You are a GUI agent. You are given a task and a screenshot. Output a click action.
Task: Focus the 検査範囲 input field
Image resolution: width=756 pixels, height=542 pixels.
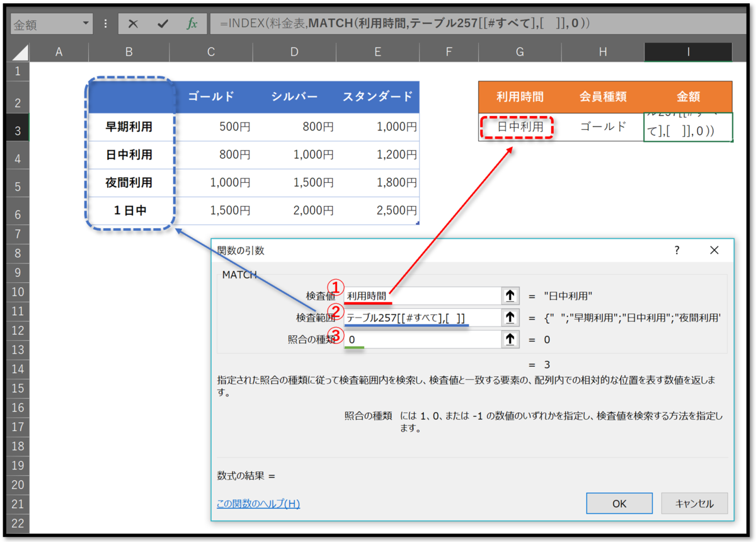click(x=422, y=318)
